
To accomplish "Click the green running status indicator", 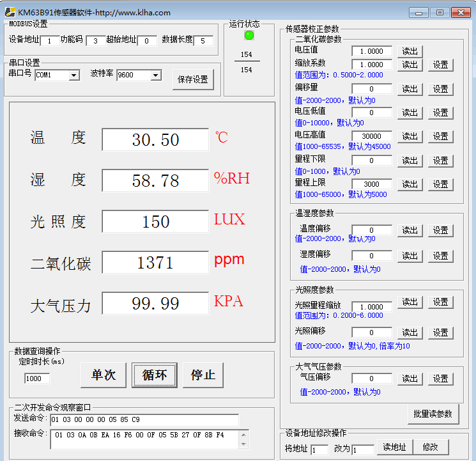I will click(249, 36).
